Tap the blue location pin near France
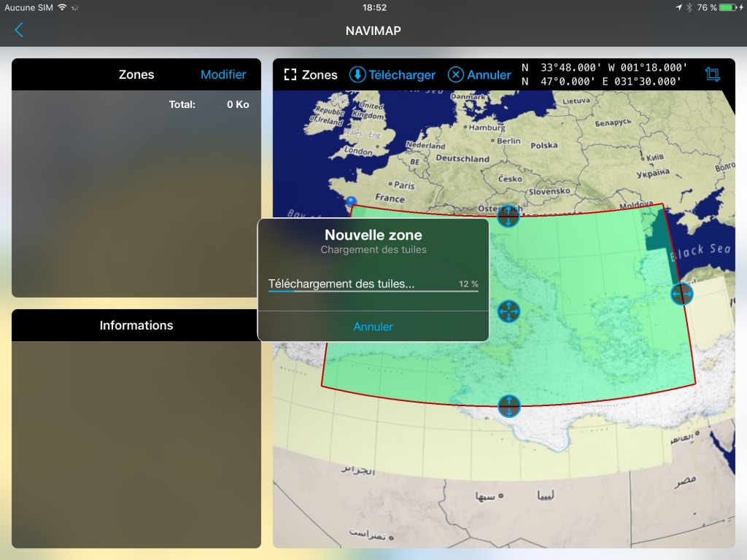The height and width of the screenshot is (560, 747). click(x=351, y=201)
